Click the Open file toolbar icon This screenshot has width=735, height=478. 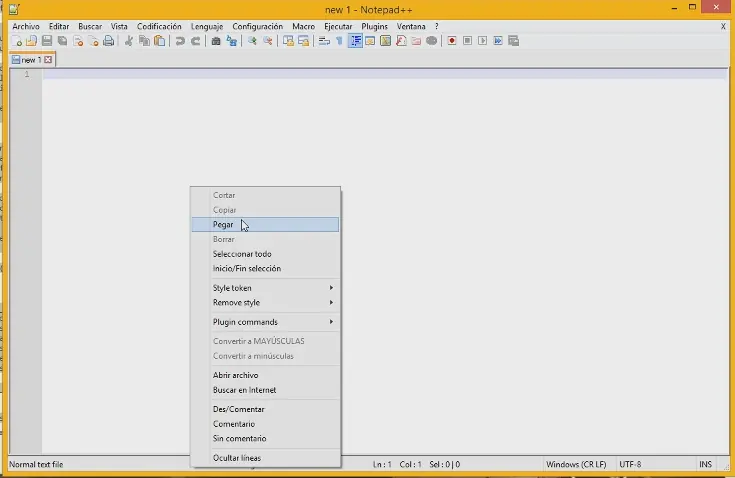coord(31,41)
